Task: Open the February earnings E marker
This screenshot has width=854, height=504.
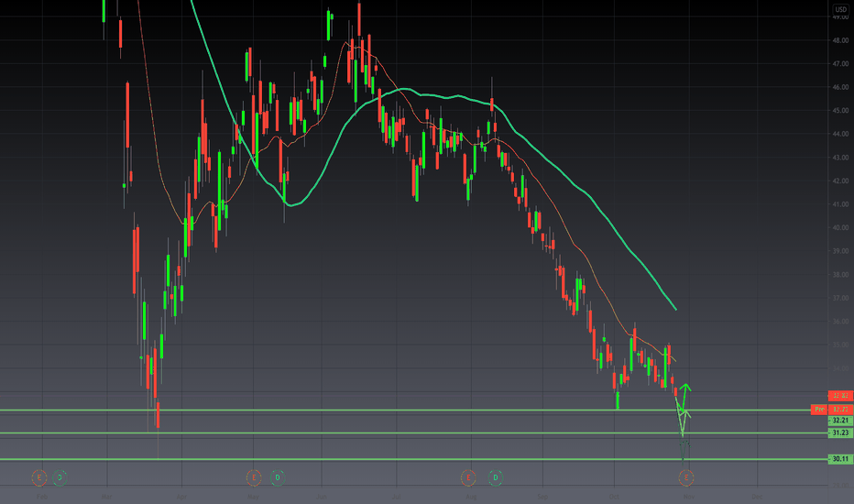Action: point(38,477)
